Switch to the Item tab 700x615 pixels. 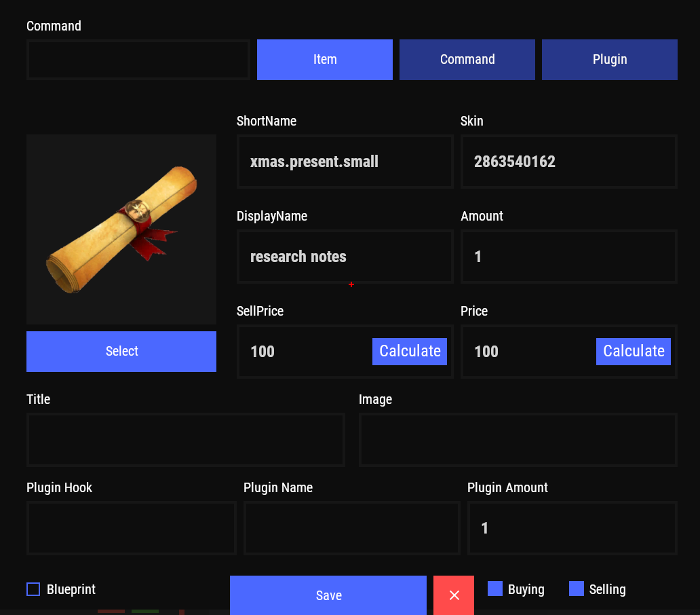coord(325,60)
